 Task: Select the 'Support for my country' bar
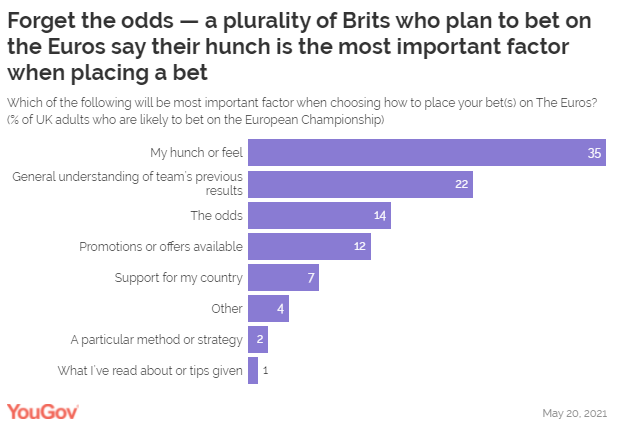283,277
